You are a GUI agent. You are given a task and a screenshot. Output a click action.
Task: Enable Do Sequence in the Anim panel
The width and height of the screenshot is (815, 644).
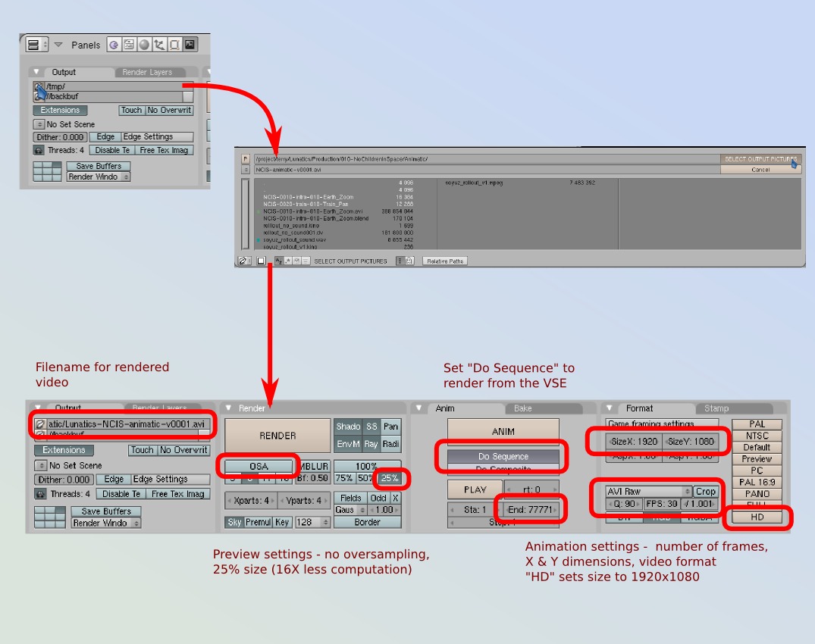pyautogui.click(x=503, y=457)
